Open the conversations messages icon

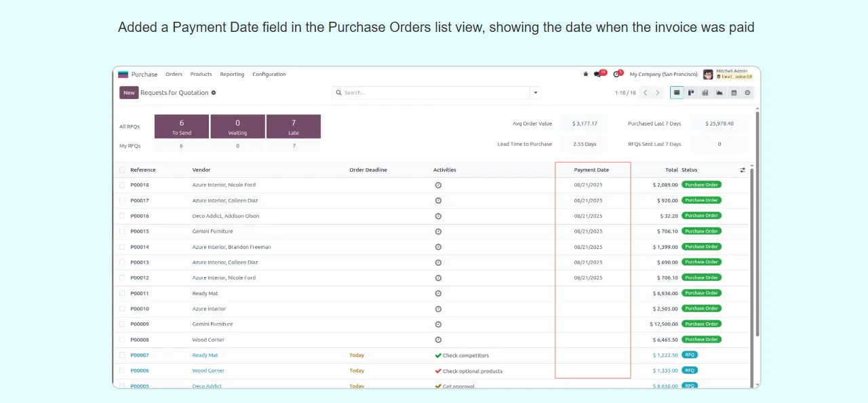(598, 75)
